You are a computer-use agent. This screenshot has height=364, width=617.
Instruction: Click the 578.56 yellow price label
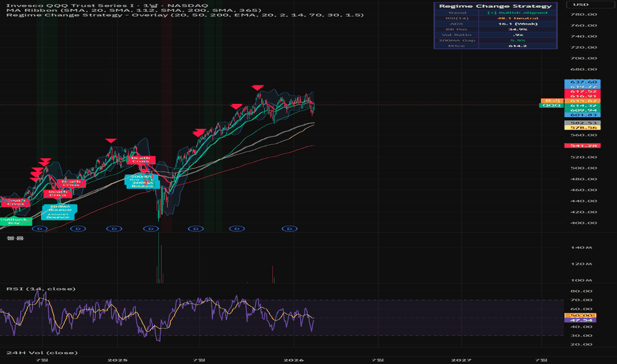point(583,128)
